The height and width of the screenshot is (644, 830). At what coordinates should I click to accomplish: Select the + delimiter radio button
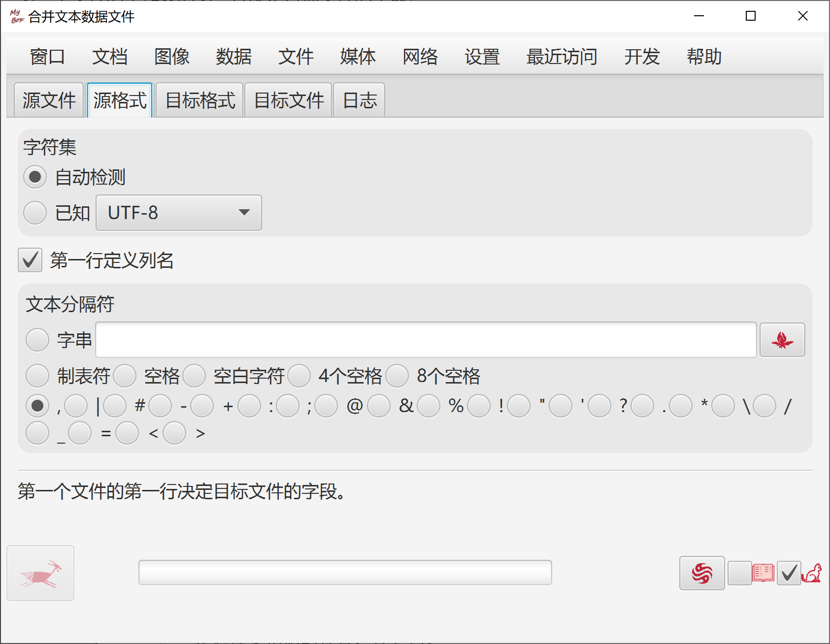point(202,406)
